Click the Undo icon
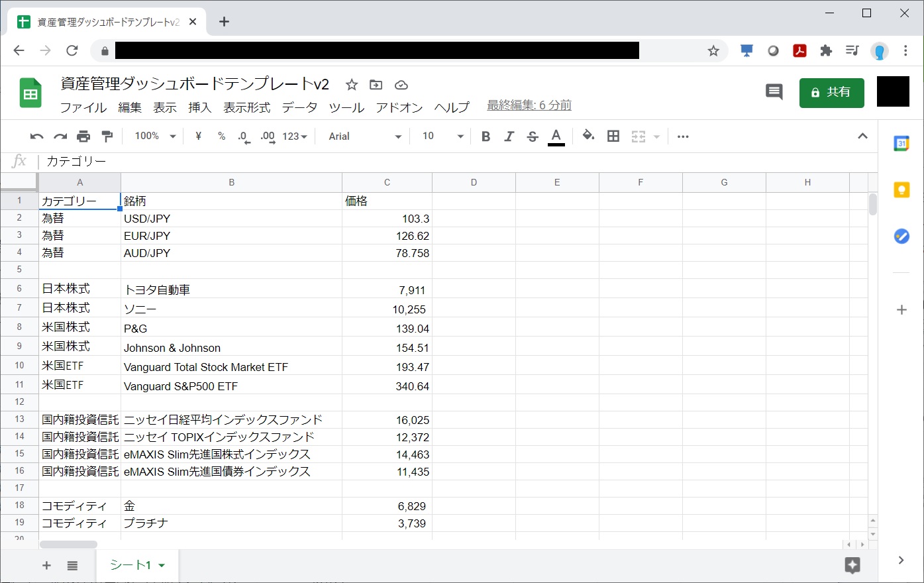The image size is (924, 583). [36, 136]
